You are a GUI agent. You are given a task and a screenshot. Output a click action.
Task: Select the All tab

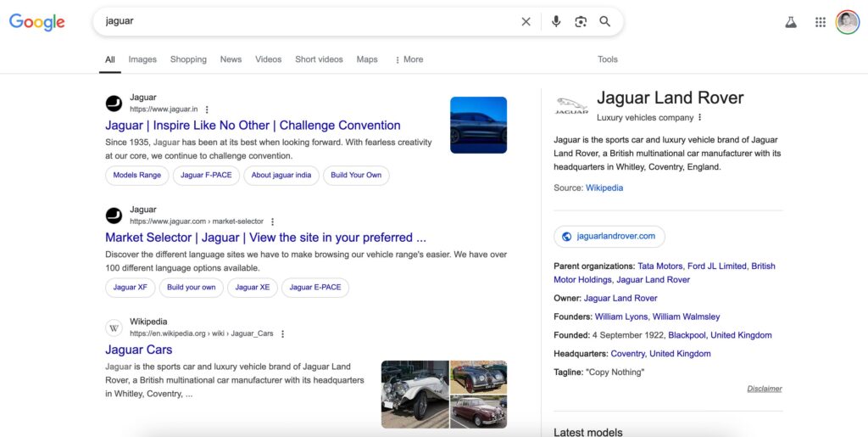click(x=110, y=59)
